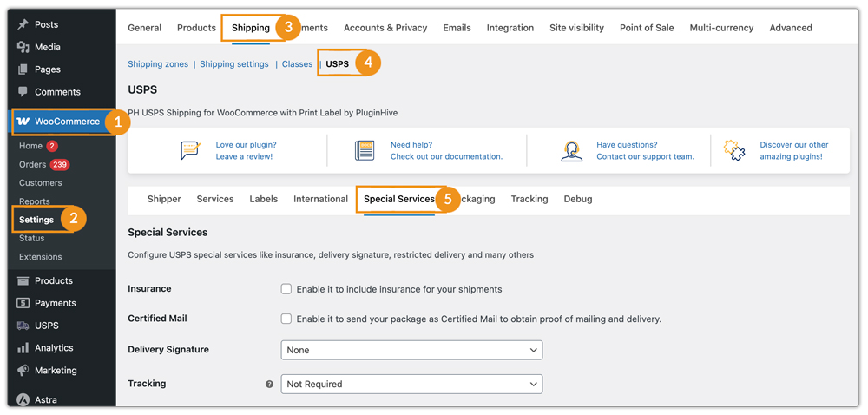The width and height of the screenshot is (868, 415).
Task: Open the Products settings tab
Action: 196,28
